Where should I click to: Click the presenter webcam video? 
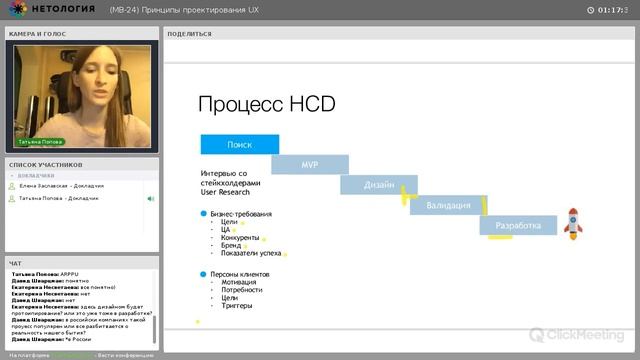click(x=82, y=96)
